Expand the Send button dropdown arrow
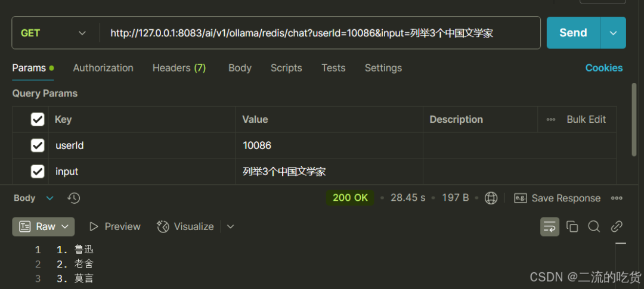 [x=613, y=33]
